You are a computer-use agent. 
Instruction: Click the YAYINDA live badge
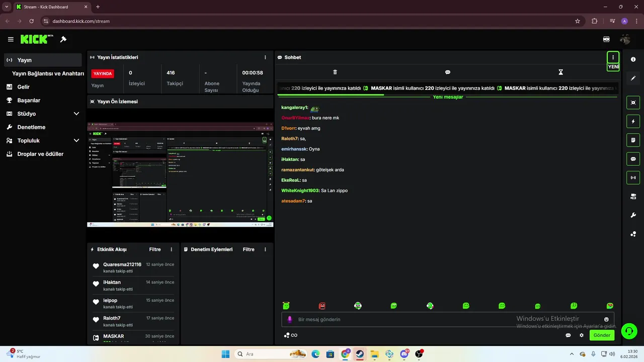pyautogui.click(x=103, y=73)
